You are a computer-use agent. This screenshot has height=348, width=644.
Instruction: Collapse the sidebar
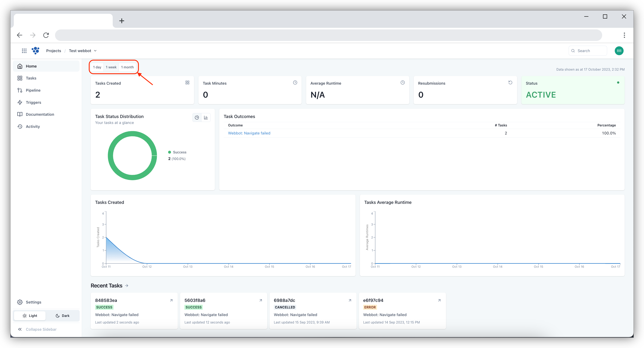tap(37, 329)
